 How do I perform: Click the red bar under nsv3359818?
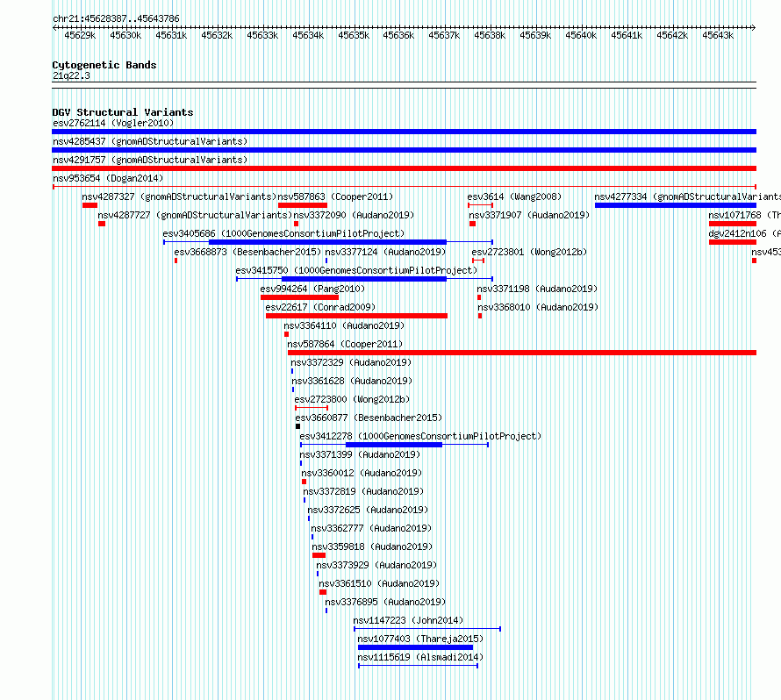tap(319, 555)
